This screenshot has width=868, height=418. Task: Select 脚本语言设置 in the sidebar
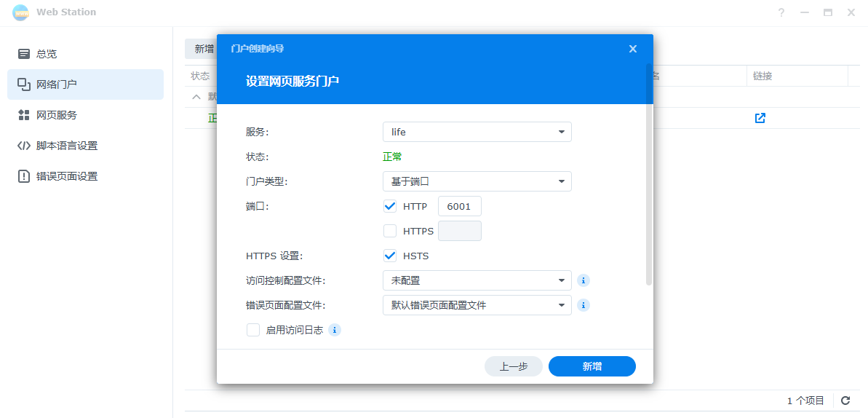[66, 146]
